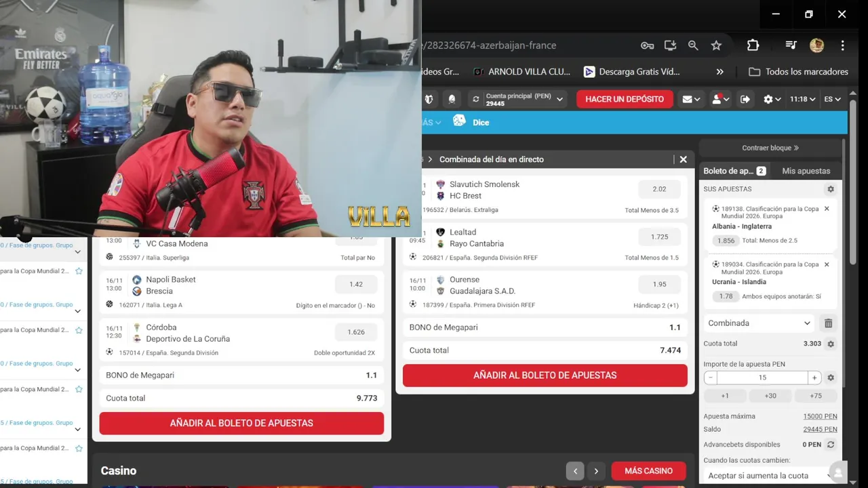This screenshot has height=488, width=868.
Task: Delete all bets with trash icon
Action: (x=828, y=323)
